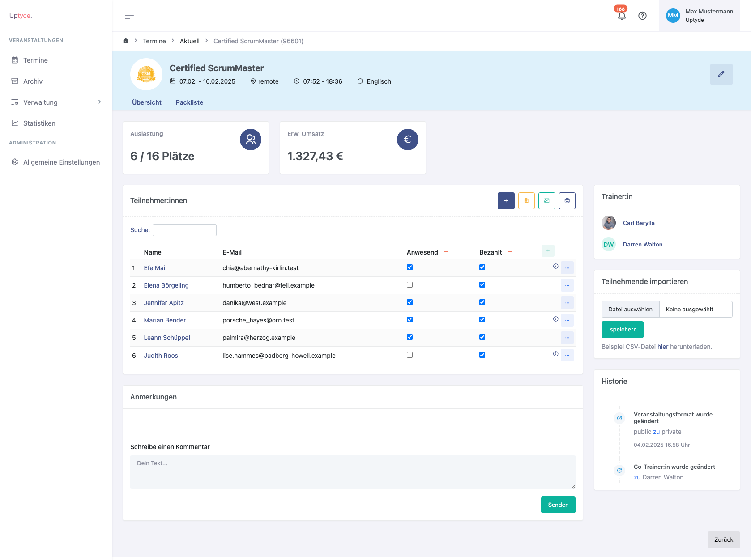Open trainer Carl Barylla's profile link
751x560 pixels.
[639, 223]
